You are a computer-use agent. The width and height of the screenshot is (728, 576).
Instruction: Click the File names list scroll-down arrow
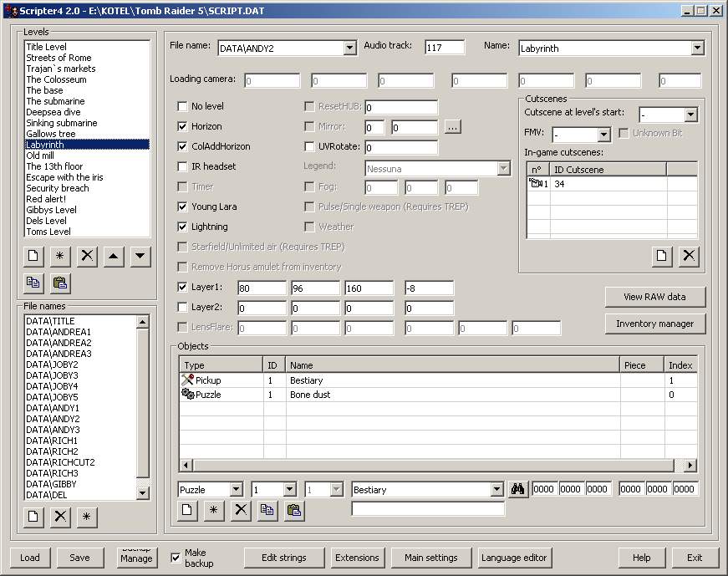click(143, 492)
